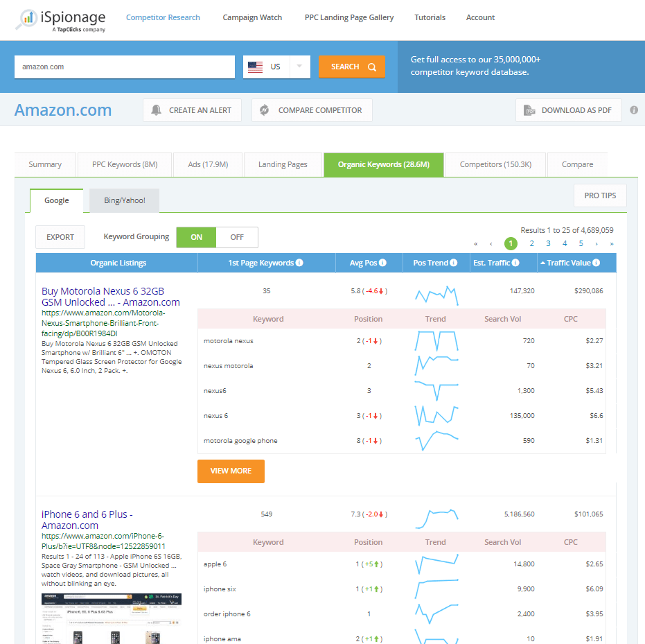Screen dimensions: 645x644
Task: Open the Compare tab
Action: pyautogui.click(x=577, y=164)
